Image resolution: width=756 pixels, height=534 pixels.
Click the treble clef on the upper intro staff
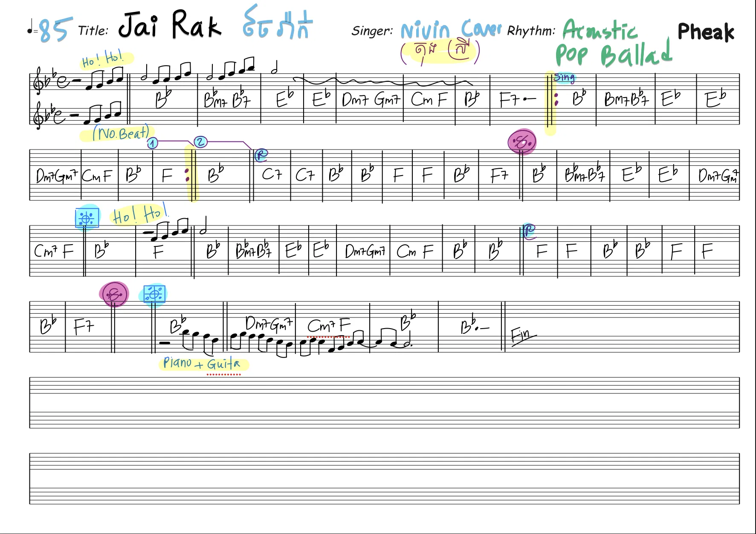[38, 81]
